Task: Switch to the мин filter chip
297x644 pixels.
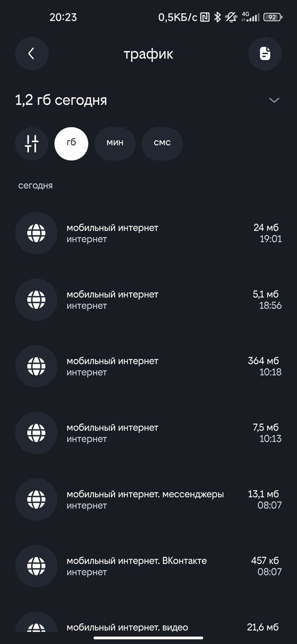Action: point(115,143)
